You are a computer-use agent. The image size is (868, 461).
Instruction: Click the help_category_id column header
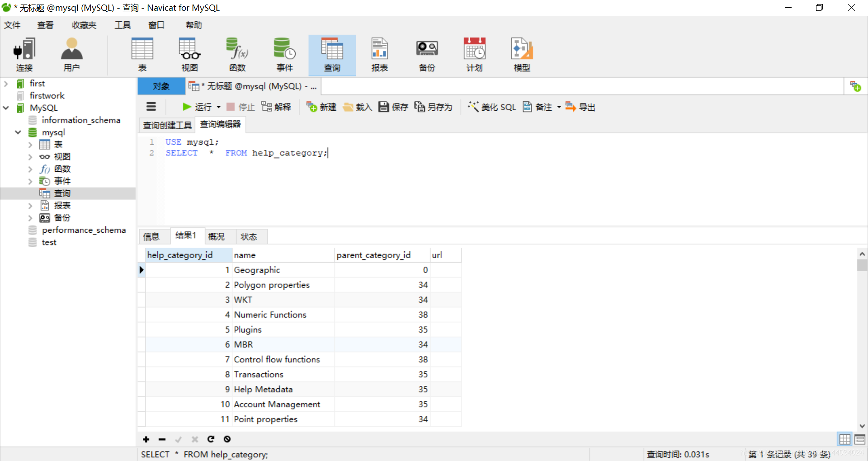tap(189, 255)
